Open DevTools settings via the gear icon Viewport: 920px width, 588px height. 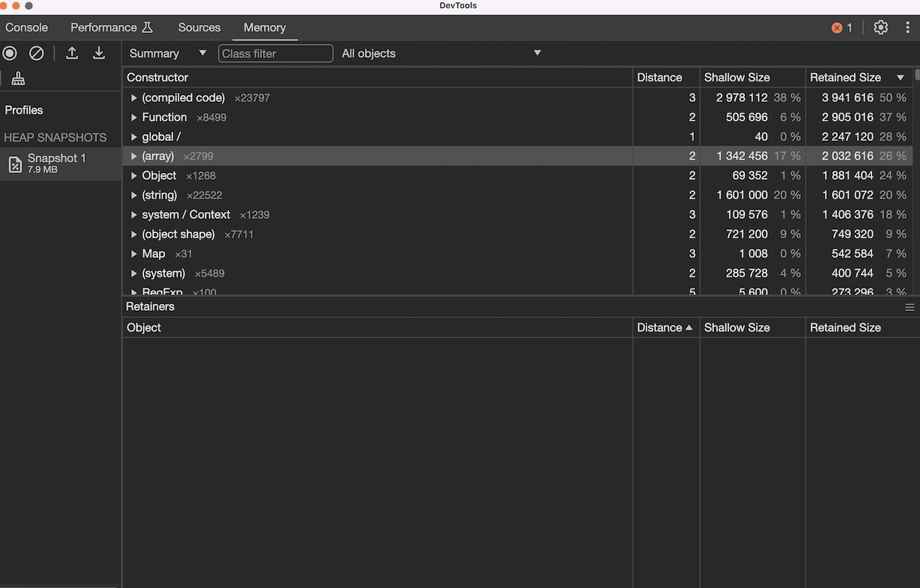pyautogui.click(x=881, y=28)
